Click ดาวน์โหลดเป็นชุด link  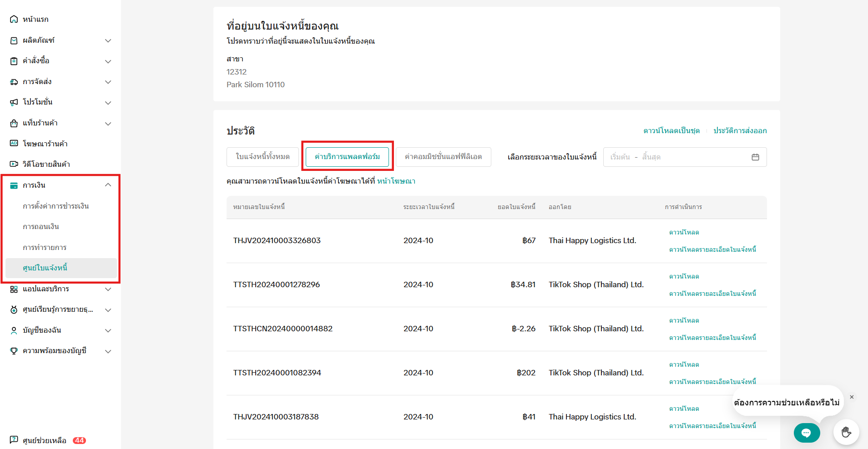(671, 131)
